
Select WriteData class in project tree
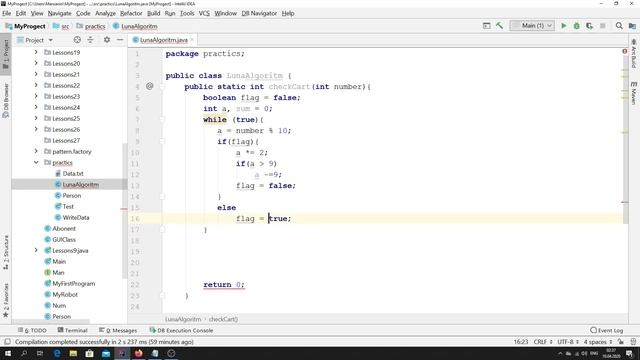point(76,218)
